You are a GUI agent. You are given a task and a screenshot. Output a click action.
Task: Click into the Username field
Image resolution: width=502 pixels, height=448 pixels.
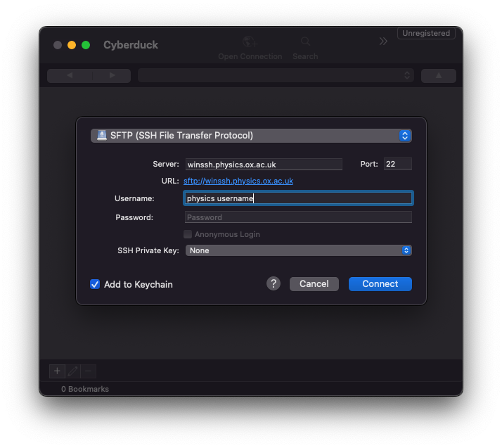(x=298, y=198)
